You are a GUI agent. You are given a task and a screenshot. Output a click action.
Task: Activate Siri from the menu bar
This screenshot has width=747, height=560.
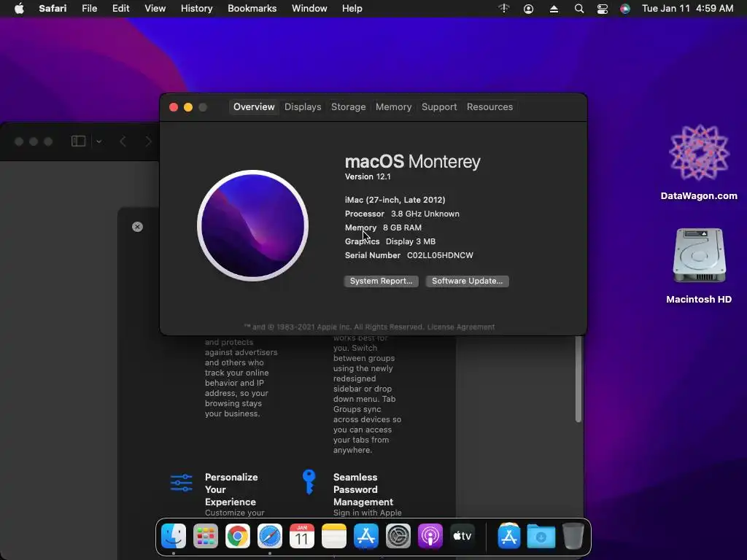625,9
